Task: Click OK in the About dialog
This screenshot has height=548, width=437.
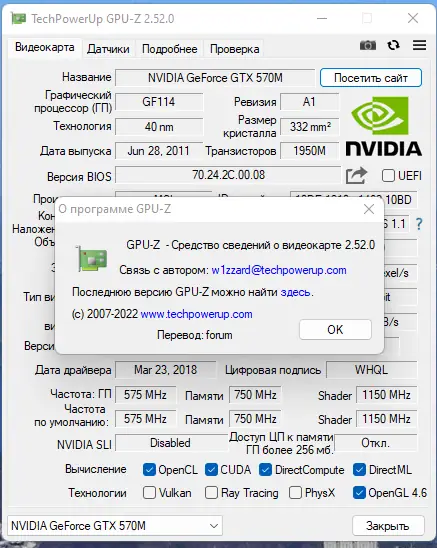Action: tap(335, 329)
